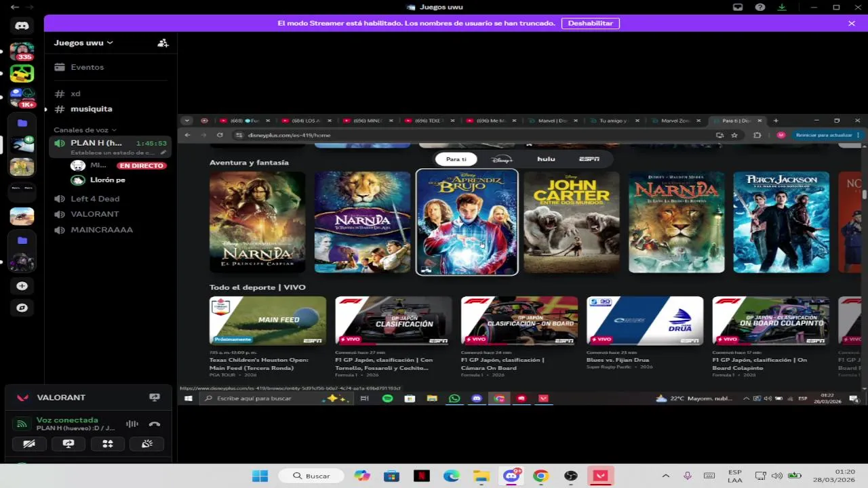Viewport: 868px width, 488px height.
Task: Open Blues vs. Fijian Drua thumbnail
Action: pos(645,321)
